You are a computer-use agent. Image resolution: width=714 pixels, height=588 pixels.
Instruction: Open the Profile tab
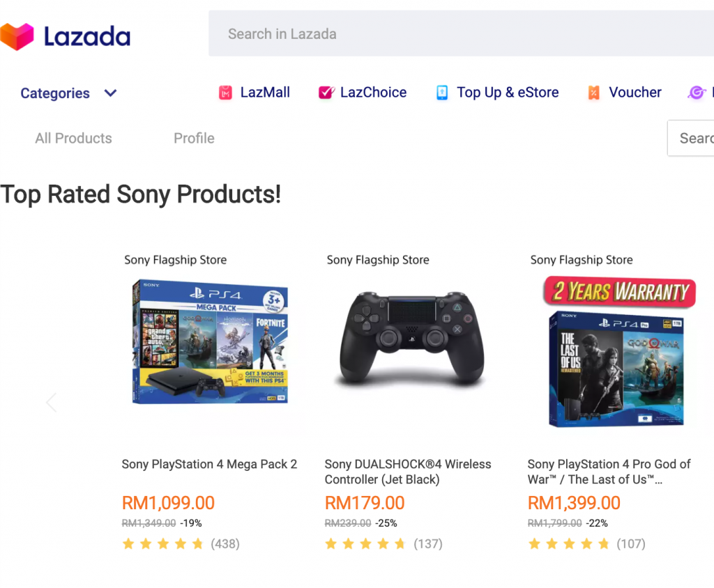pyautogui.click(x=194, y=138)
